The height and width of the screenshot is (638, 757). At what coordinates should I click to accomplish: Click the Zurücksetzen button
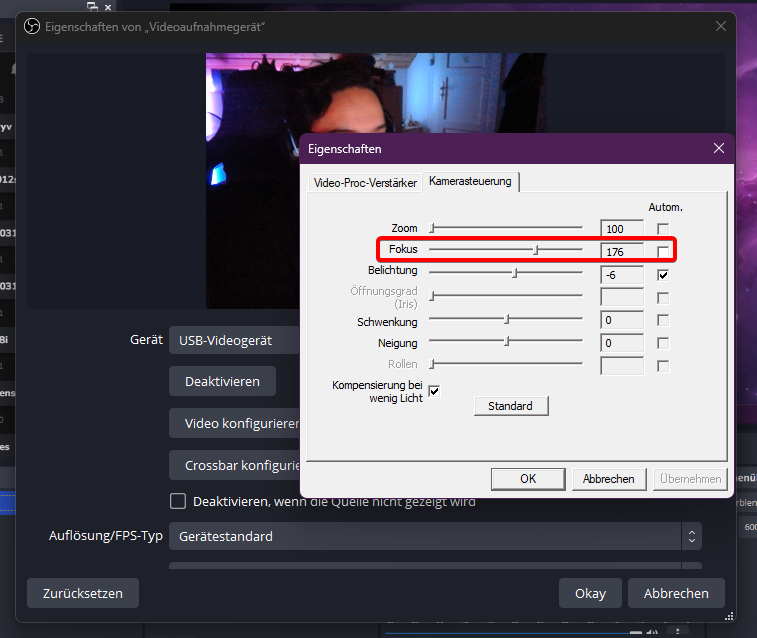[x=83, y=593]
